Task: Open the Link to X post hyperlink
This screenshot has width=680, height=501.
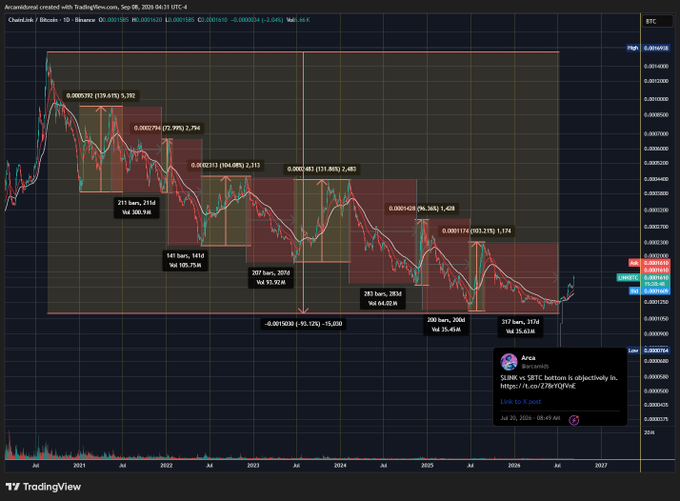Action: click(520, 402)
